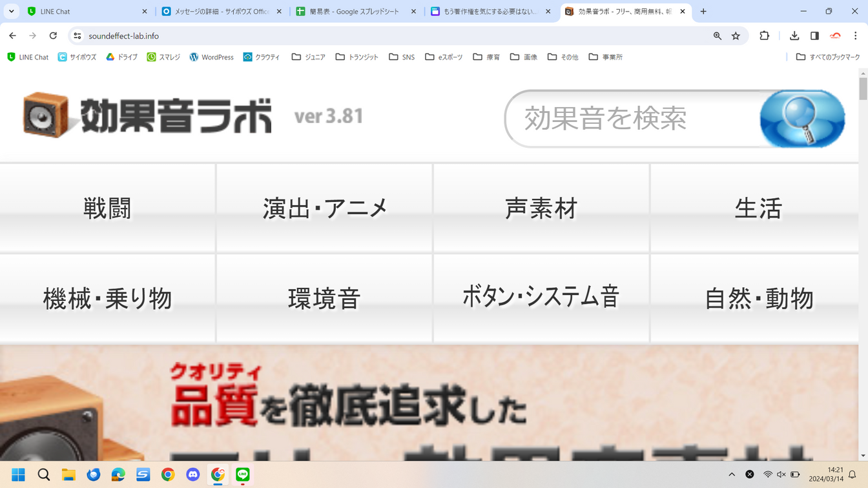This screenshot has height=488, width=868.
Task: Click the magnifying glass search button
Action: (x=802, y=119)
